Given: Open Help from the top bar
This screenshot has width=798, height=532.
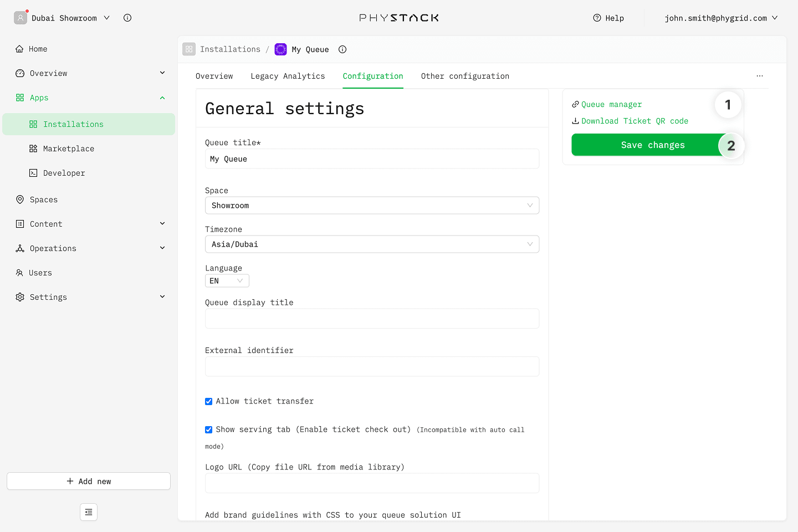Looking at the screenshot, I should pyautogui.click(x=608, y=18).
